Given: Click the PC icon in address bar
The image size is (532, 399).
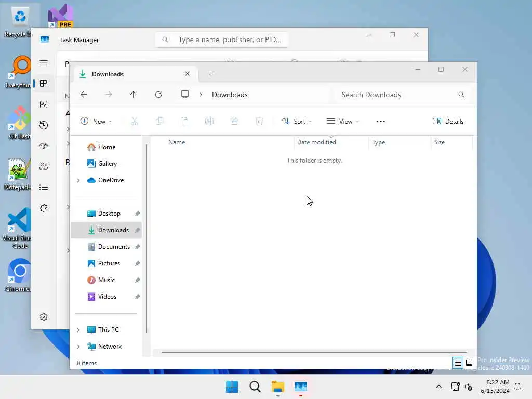Looking at the screenshot, I should tap(185, 95).
